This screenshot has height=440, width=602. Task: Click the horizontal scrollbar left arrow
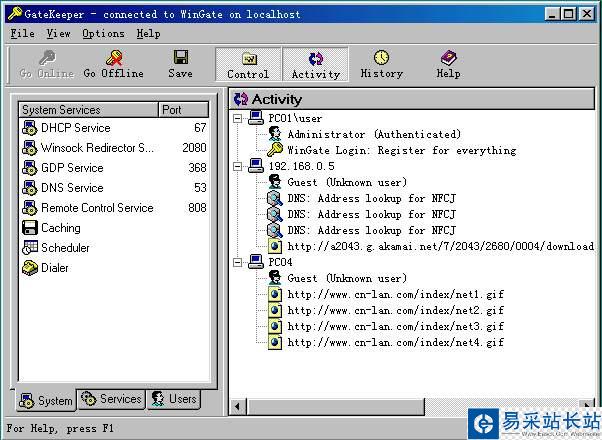[x=237, y=407]
